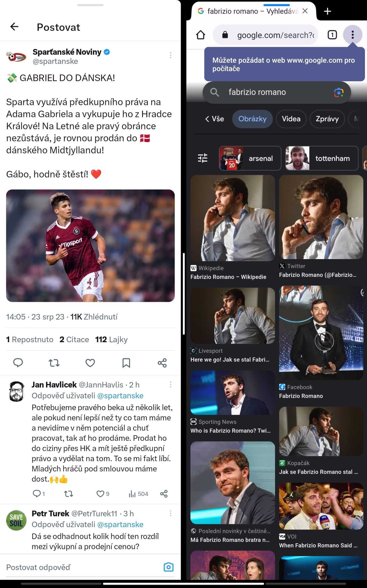Open a new Chrome tab
The height and width of the screenshot is (588, 367).
(328, 11)
